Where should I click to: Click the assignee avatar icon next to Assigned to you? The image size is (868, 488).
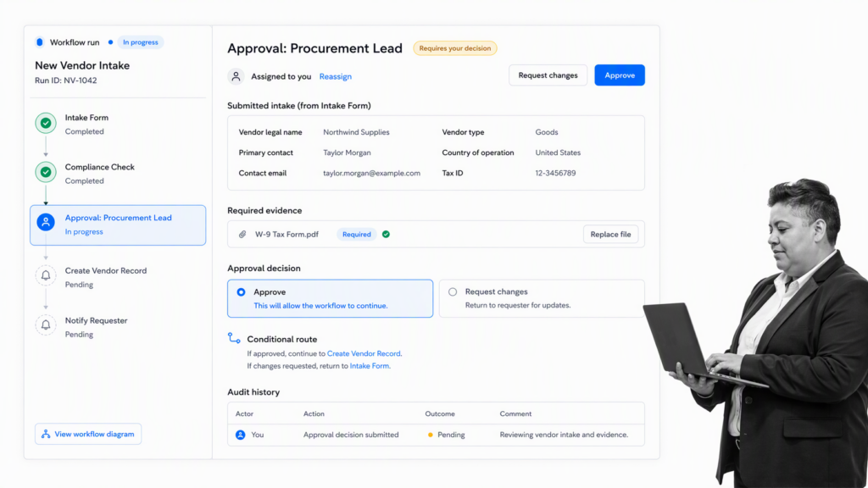[236, 76]
